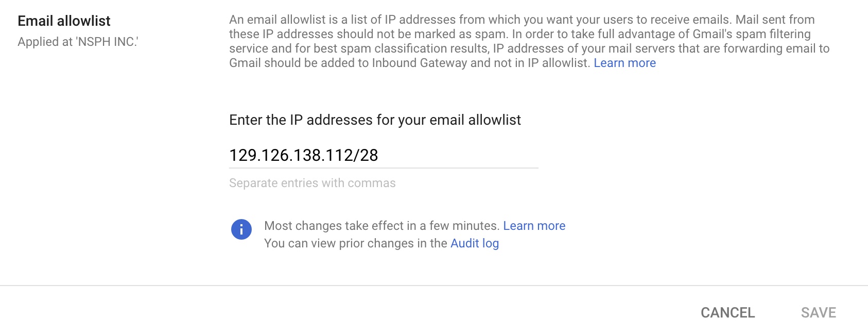Open Learn more link in allowlist description
Image resolution: width=868 pixels, height=334 pixels.
(x=624, y=63)
